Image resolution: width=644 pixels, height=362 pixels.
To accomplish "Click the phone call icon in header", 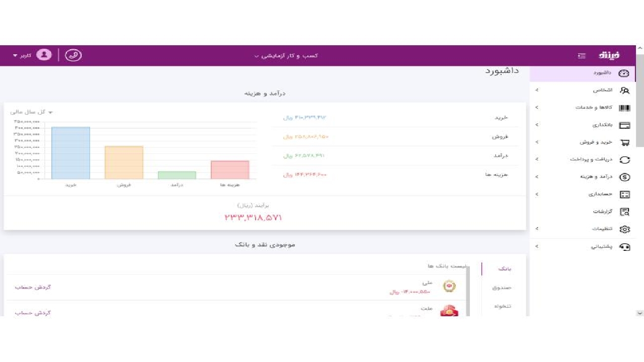I will point(73,55).
